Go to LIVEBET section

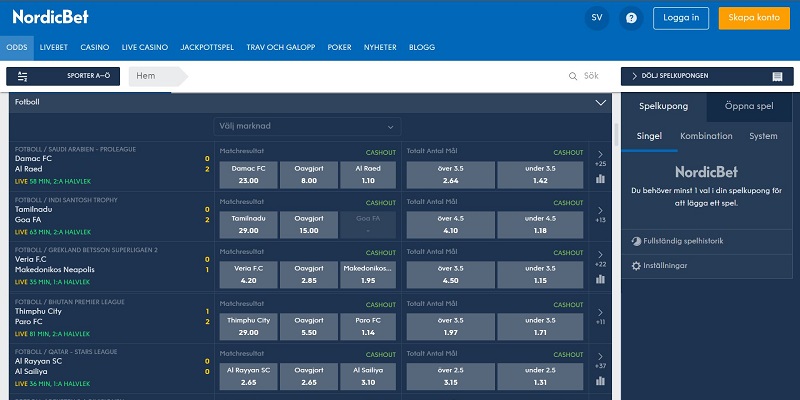tap(54, 47)
